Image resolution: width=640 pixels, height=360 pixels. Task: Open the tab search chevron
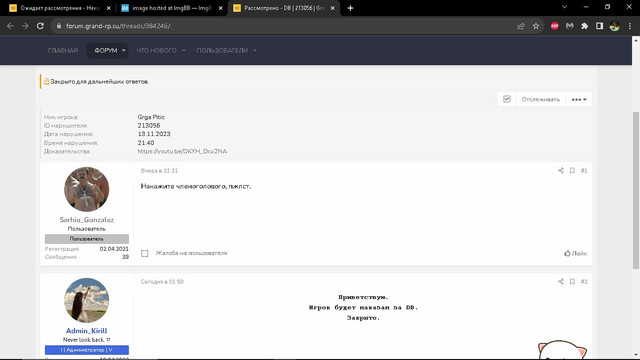(x=564, y=7)
